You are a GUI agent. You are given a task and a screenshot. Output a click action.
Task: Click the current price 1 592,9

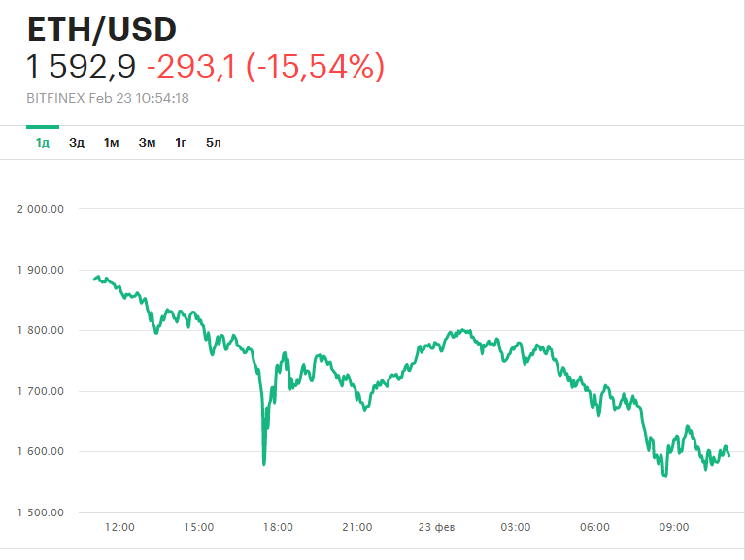pos(82,67)
